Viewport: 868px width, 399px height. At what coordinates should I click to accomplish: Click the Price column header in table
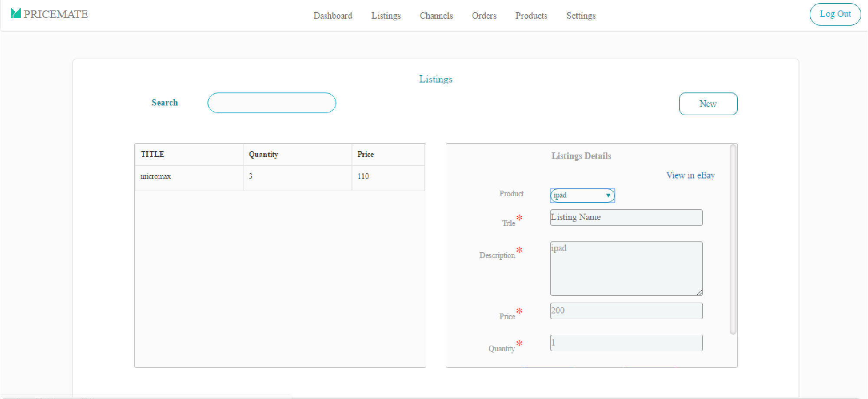pos(365,155)
